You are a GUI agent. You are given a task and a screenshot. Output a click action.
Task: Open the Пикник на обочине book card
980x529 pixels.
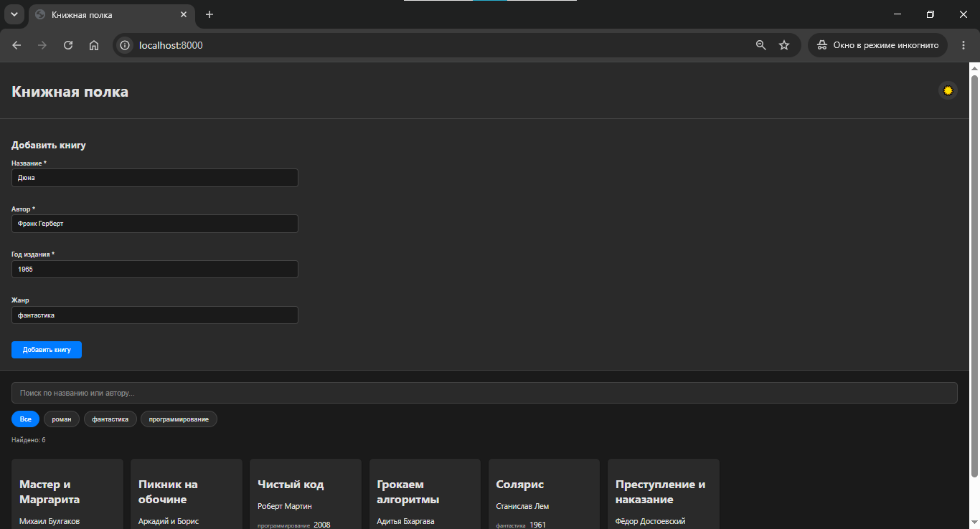tap(187, 494)
